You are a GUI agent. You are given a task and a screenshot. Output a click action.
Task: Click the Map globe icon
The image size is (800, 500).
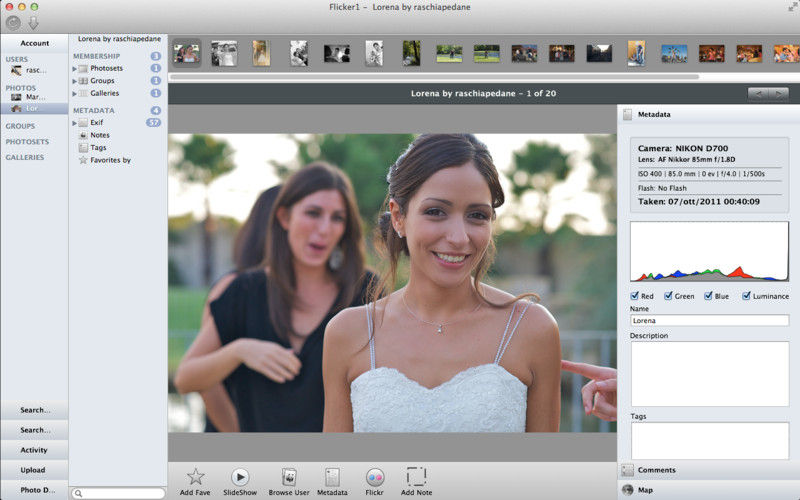628,490
